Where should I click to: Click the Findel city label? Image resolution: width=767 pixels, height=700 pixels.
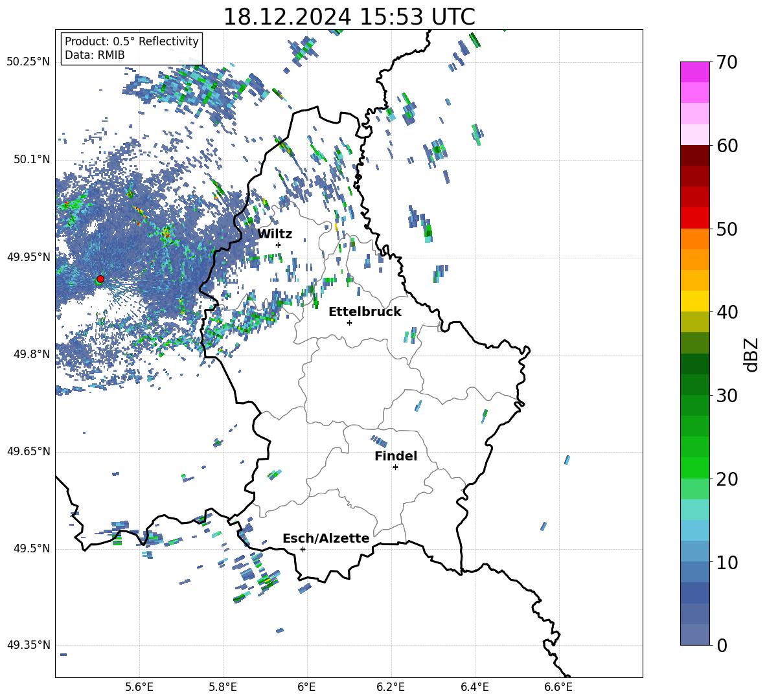pyautogui.click(x=396, y=456)
